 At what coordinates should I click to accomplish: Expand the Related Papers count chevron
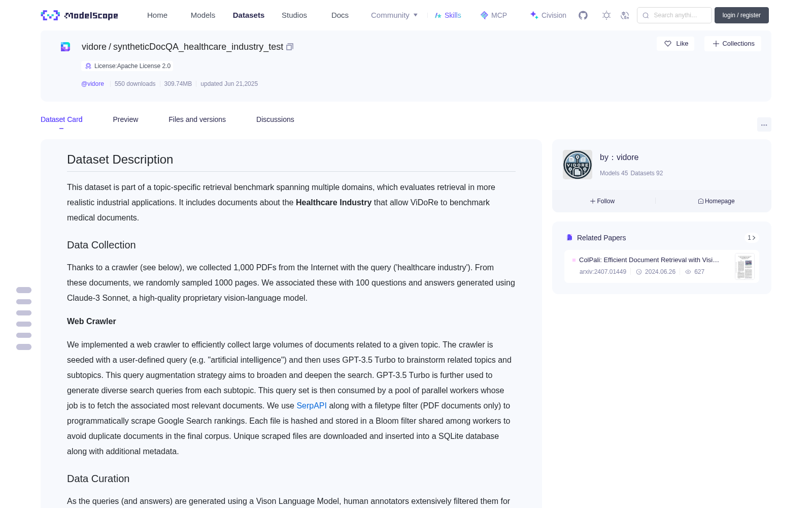[752, 238]
